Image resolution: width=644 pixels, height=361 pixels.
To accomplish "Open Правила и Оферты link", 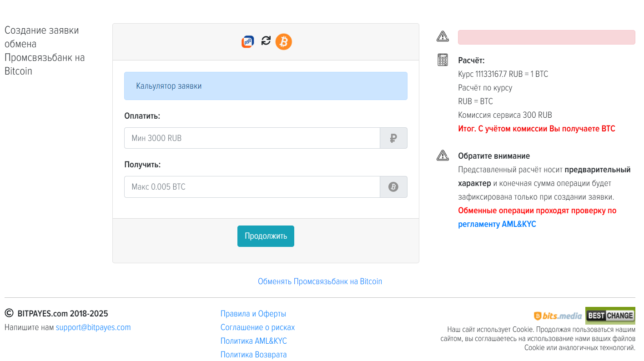I will [253, 314].
